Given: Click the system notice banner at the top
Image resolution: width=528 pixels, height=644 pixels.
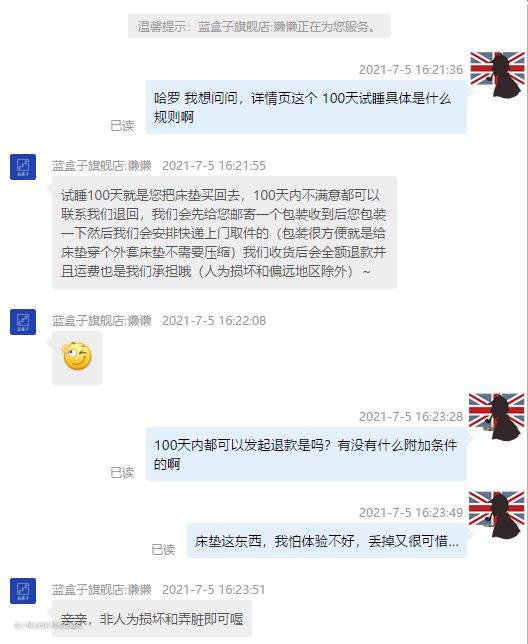Looking at the screenshot, I should [259, 26].
